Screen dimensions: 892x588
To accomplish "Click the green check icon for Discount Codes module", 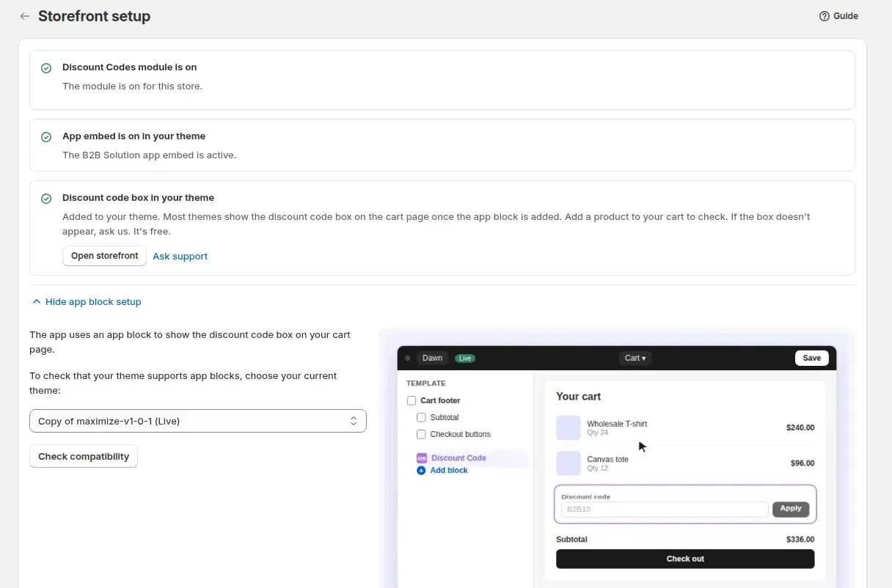I will 46,68.
